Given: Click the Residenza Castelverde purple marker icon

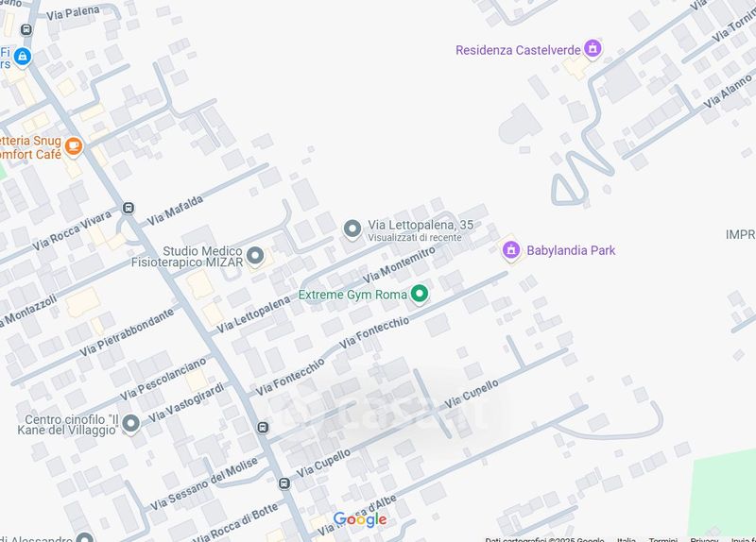Looking at the screenshot, I should coord(593,48).
